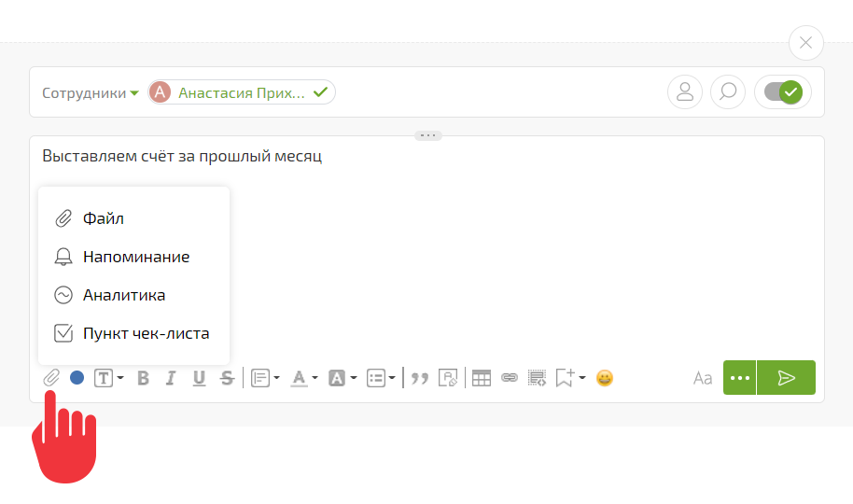
Task: Click the three-dots resize handle above editor
Action: [x=427, y=135]
